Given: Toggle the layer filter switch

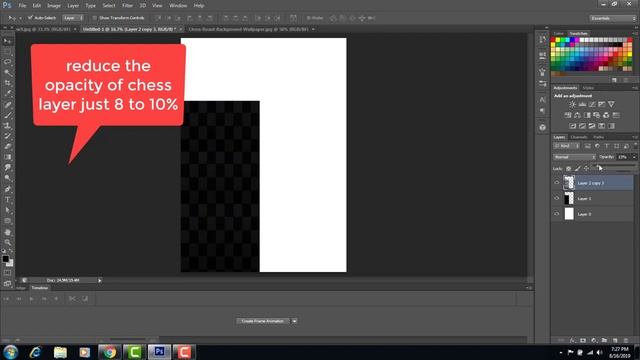Looking at the screenshot, I should point(636,146).
